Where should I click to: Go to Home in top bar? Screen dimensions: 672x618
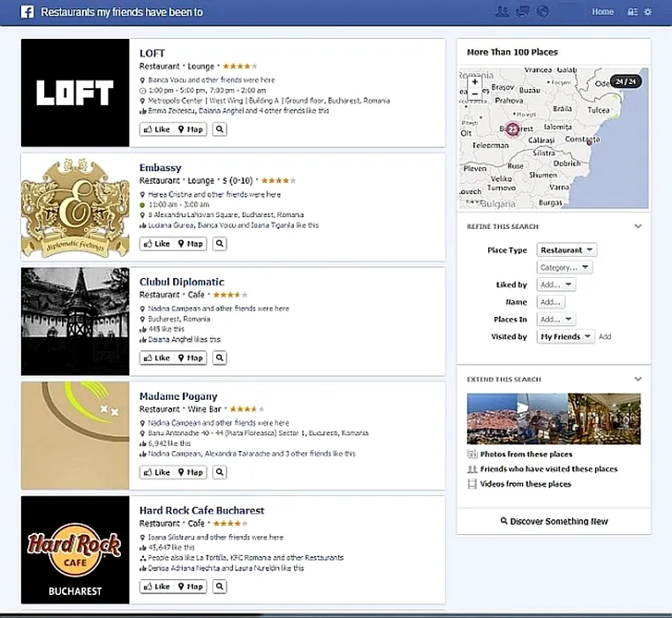point(602,12)
